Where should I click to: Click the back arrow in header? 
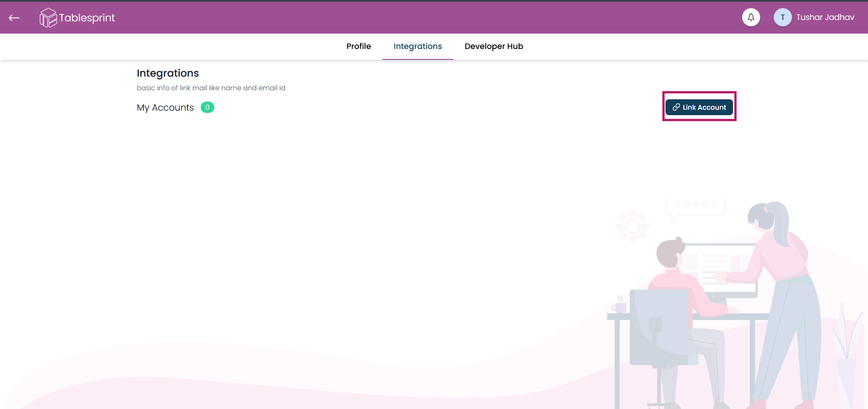pyautogui.click(x=14, y=18)
